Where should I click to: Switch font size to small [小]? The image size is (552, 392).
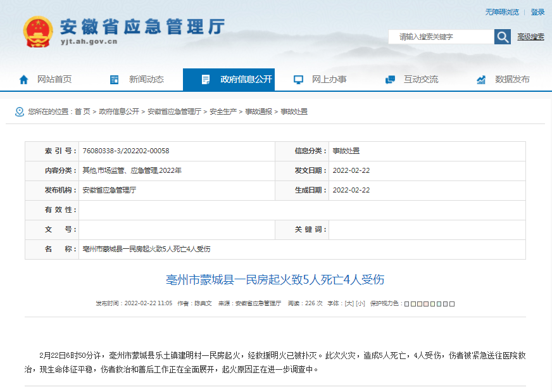click(360, 303)
